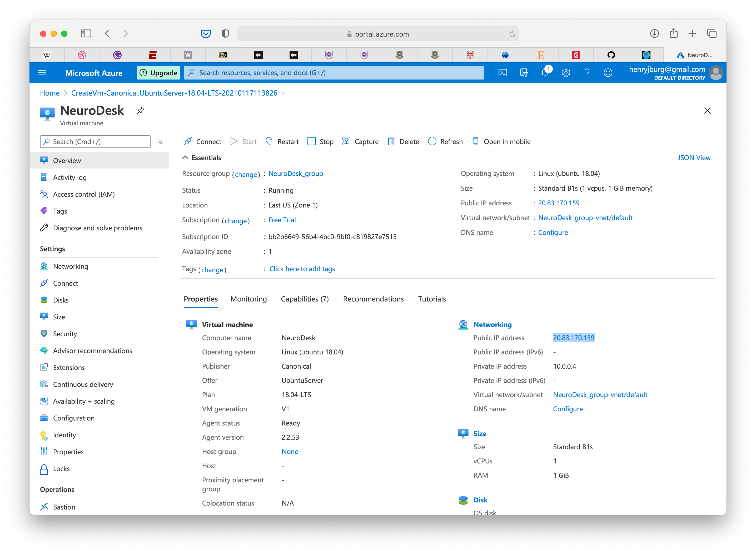This screenshot has width=756, height=554.
Task: Open the portal settings gear
Action: pyautogui.click(x=566, y=73)
